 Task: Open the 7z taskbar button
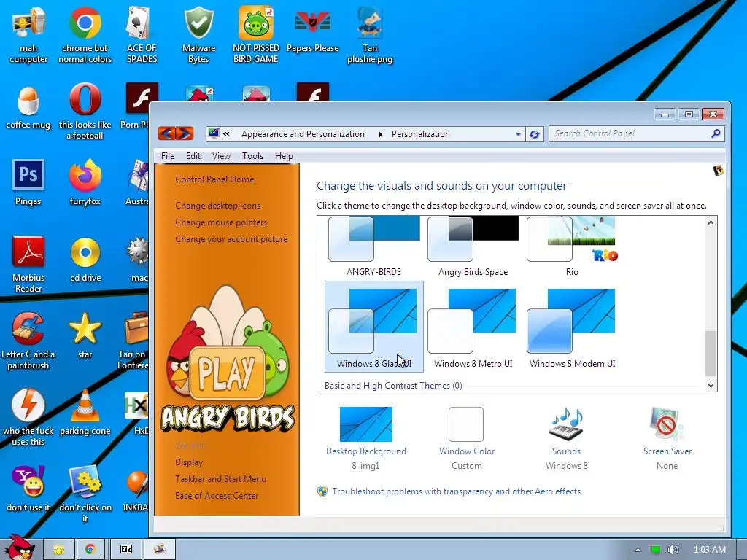[x=126, y=550]
